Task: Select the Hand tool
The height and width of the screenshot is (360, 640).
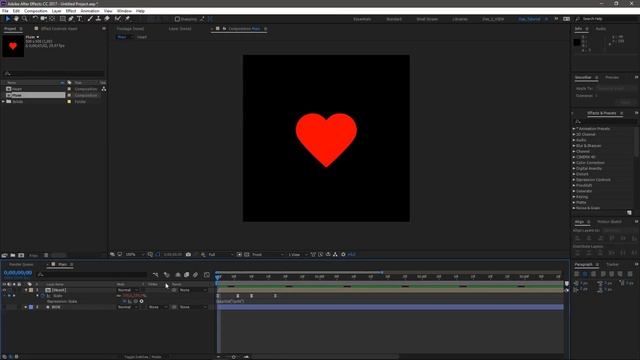Action: coord(16,19)
